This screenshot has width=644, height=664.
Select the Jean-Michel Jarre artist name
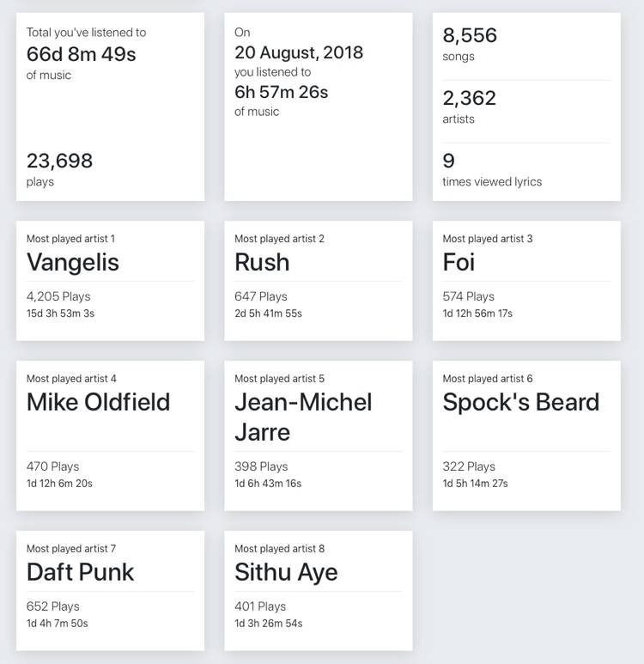point(303,417)
